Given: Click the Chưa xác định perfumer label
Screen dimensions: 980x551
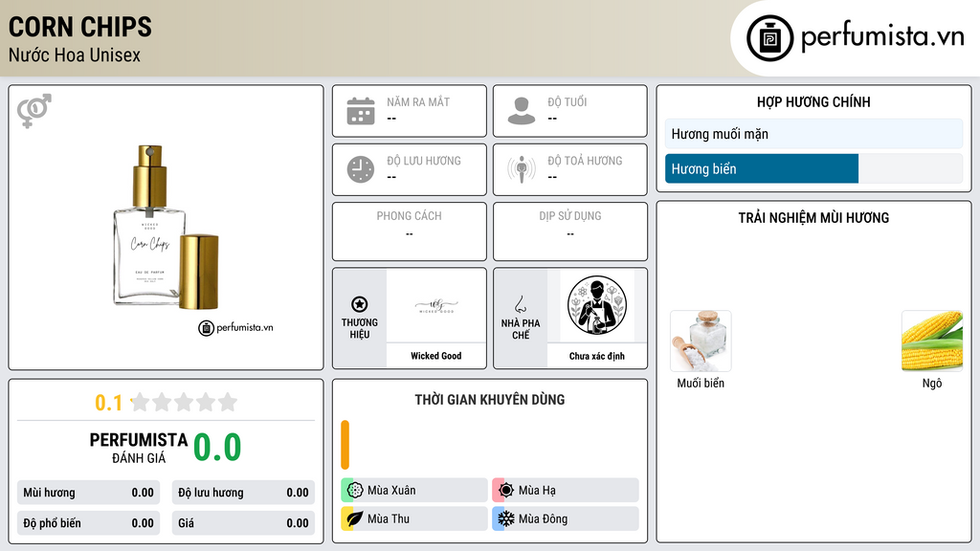Looking at the screenshot, I should point(597,356).
